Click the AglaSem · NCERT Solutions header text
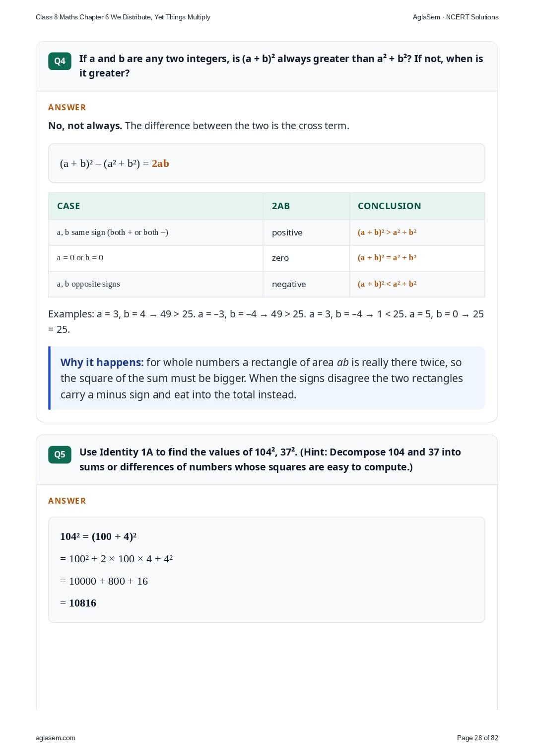Viewport: 534px width, 756px height. click(x=456, y=17)
